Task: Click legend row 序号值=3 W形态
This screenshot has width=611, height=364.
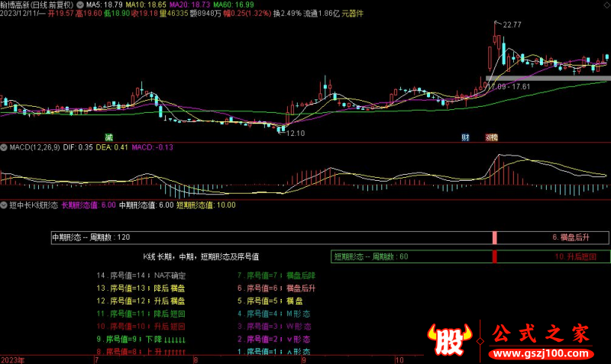Action: tap(274, 327)
